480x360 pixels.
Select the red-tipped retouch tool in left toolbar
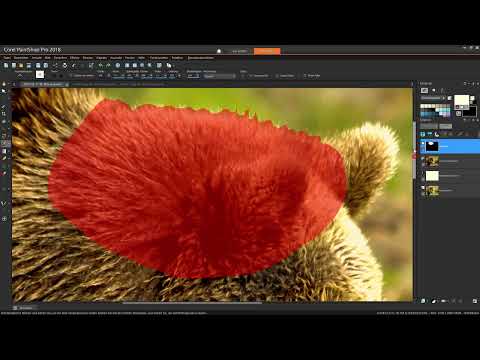point(4,173)
